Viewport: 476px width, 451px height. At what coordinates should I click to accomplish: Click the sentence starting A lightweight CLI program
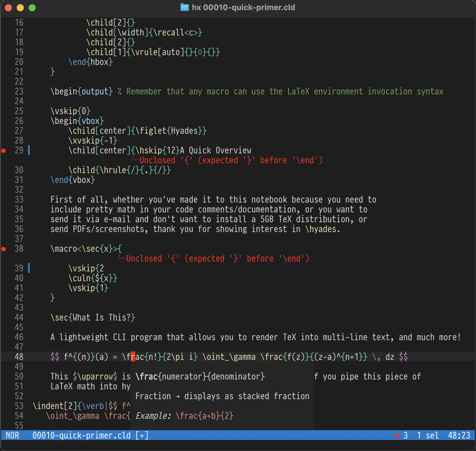(x=256, y=337)
